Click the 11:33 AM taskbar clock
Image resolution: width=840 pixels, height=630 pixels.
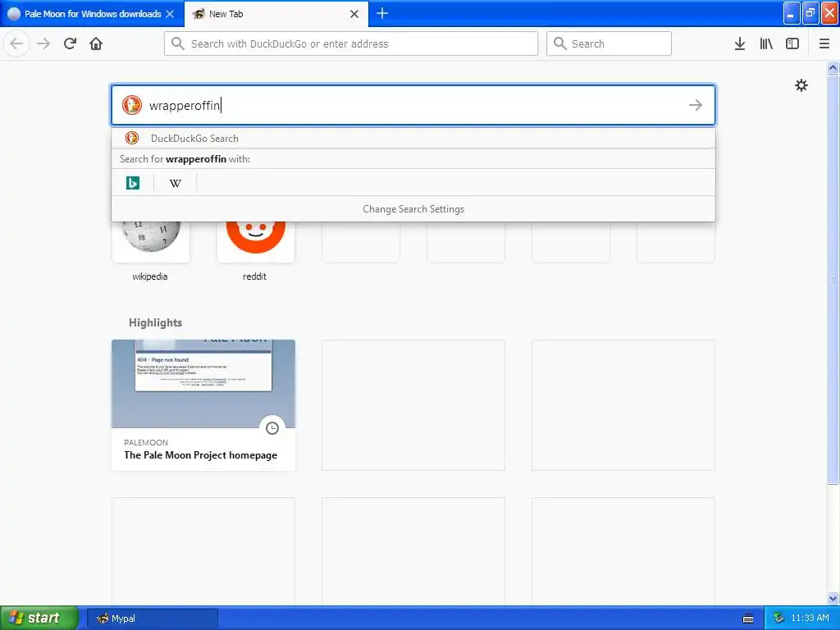810,619
